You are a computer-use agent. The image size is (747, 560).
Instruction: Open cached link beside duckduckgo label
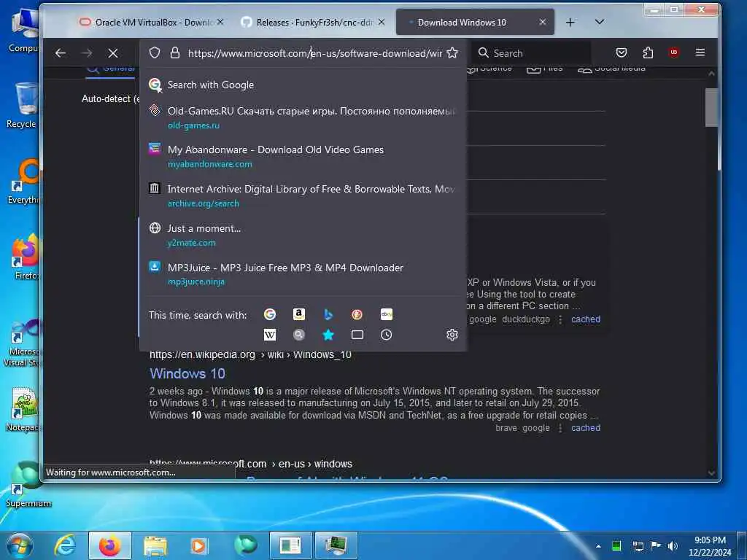click(x=586, y=319)
